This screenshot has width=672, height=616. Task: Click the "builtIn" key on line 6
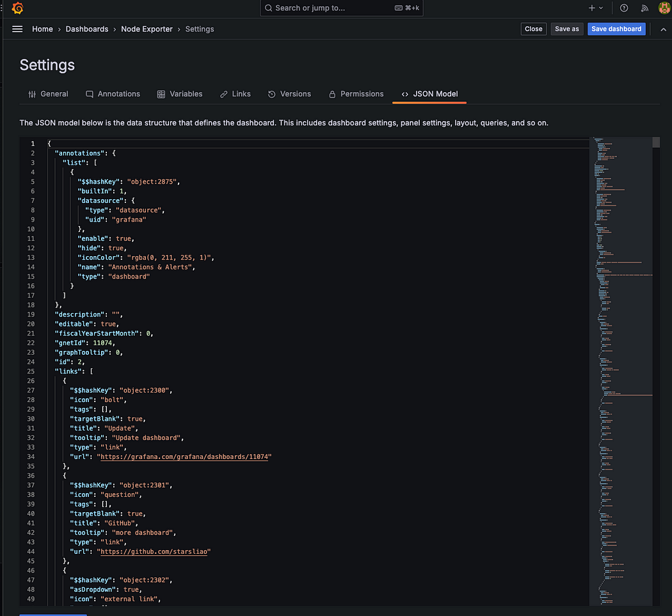click(x=95, y=191)
